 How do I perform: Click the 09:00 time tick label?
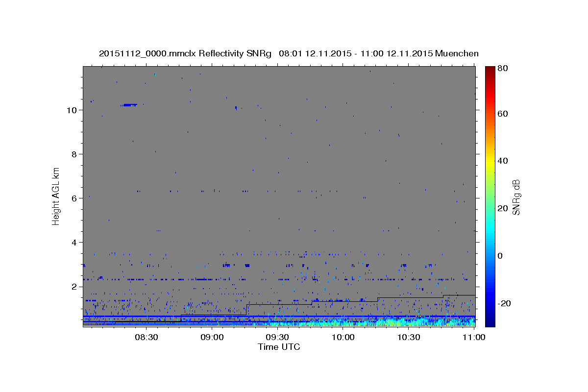[212, 337]
